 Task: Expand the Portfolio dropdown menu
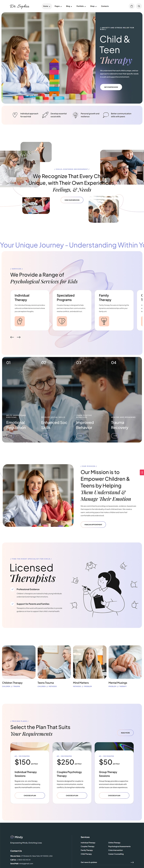coord(81,6)
